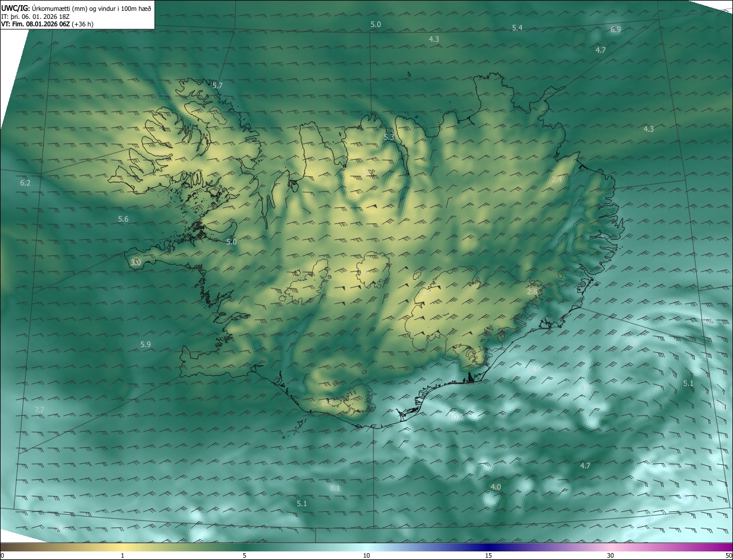Click the colorbar tick label 1
733x560 pixels.
coord(123,555)
